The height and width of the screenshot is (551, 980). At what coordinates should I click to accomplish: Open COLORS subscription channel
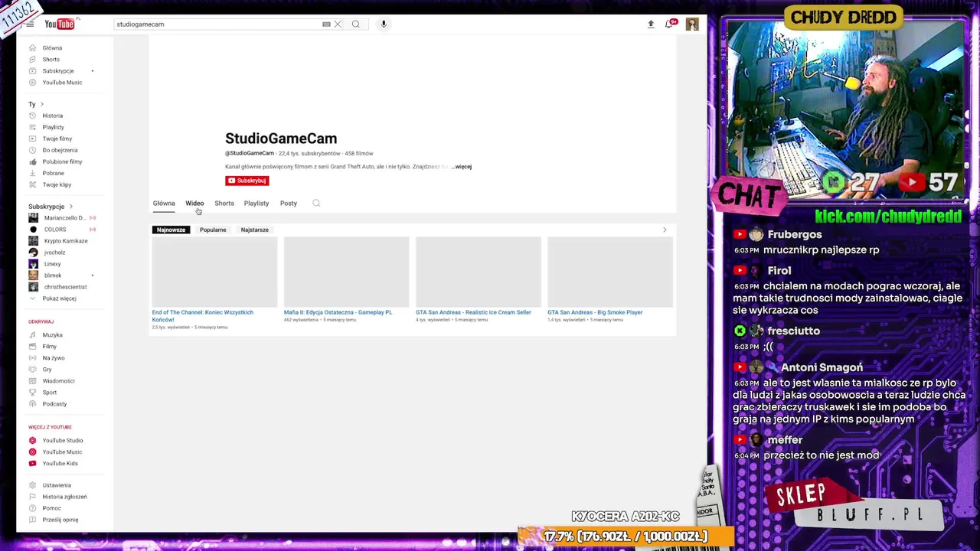coord(55,230)
